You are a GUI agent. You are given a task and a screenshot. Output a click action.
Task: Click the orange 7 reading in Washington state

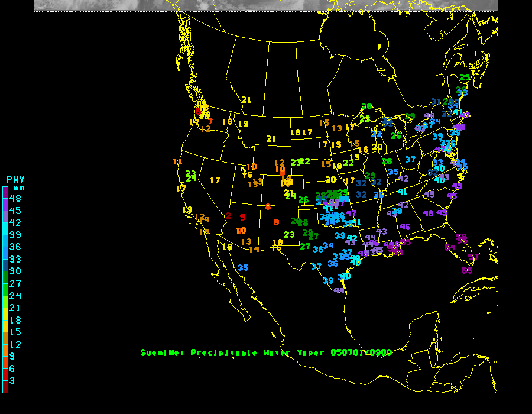click(210, 121)
